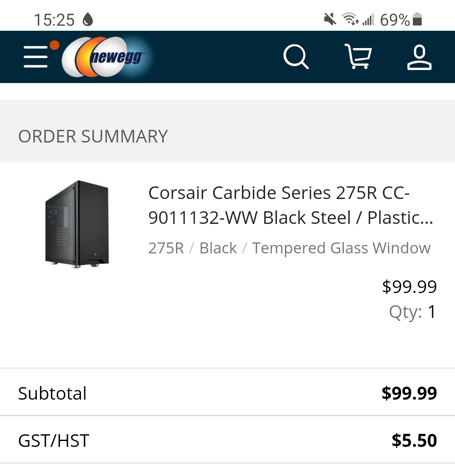Tap the 15:25 clock in status bar
Image resolution: width=455 pixels, height=476 pixels.
pyautogui.click(x=54, y=20)
